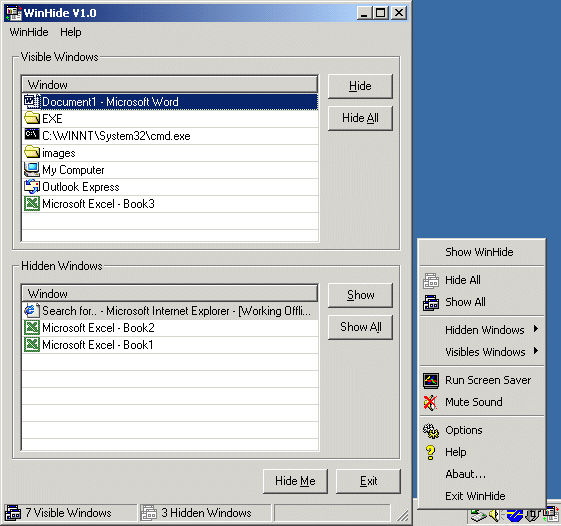Click the yellow question mark Help icon
The image size is (561, 526).
[430, 453]
